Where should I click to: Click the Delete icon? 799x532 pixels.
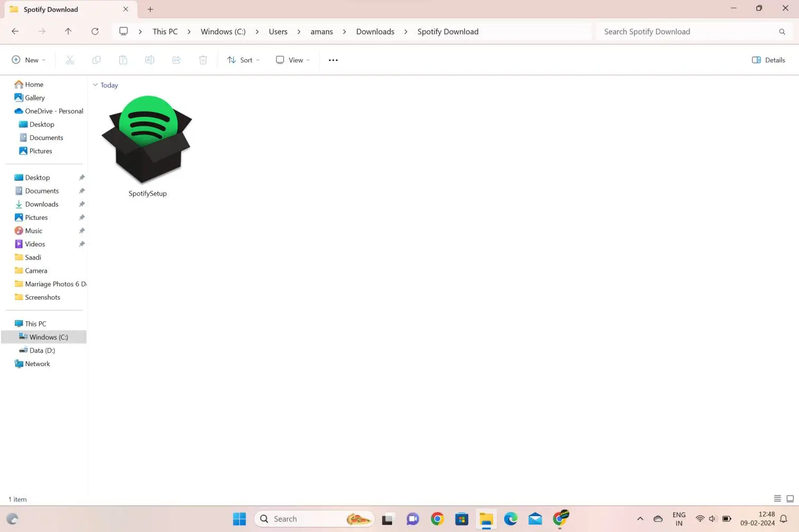pos(203,60)
